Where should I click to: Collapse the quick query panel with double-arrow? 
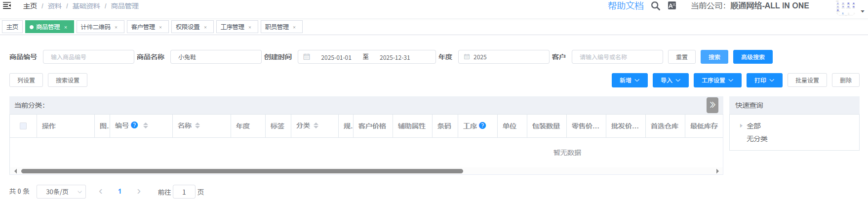pyautogui.click(x=712, y=105)
